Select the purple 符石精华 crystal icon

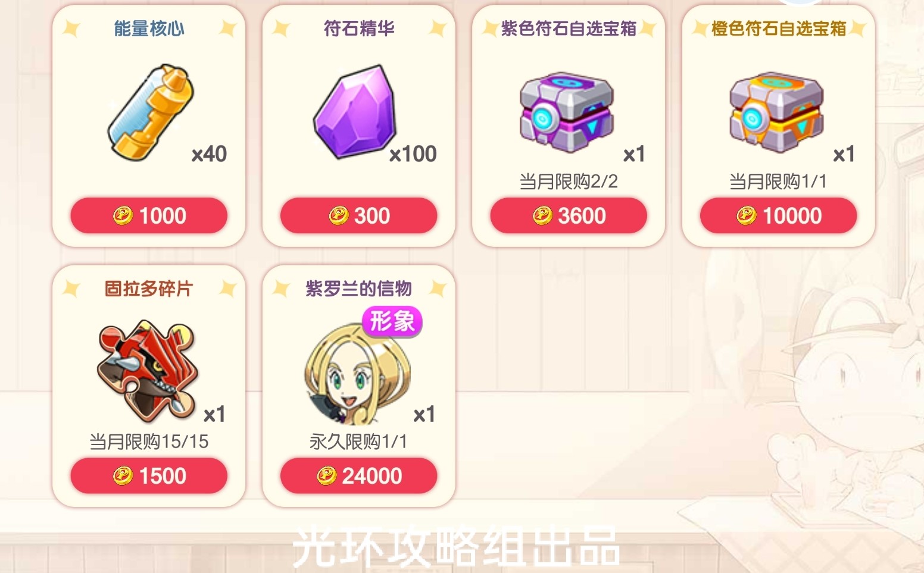355,112
